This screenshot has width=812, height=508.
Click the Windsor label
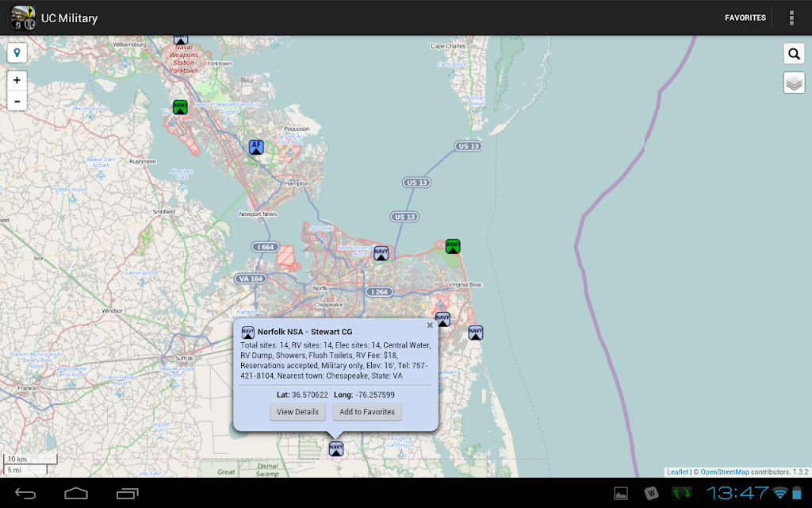(x=112, y=311)
